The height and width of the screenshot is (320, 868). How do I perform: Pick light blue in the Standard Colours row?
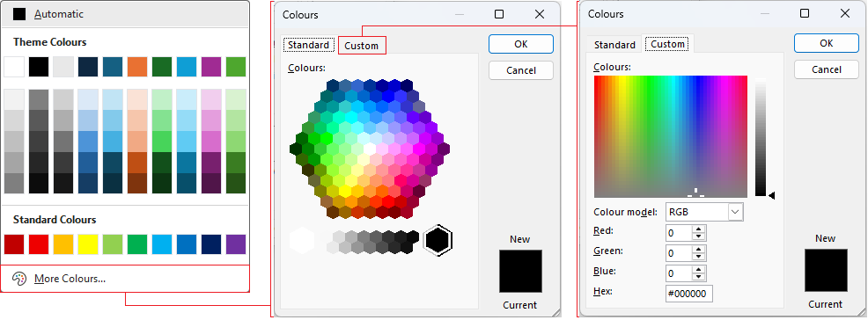[162, 244]
